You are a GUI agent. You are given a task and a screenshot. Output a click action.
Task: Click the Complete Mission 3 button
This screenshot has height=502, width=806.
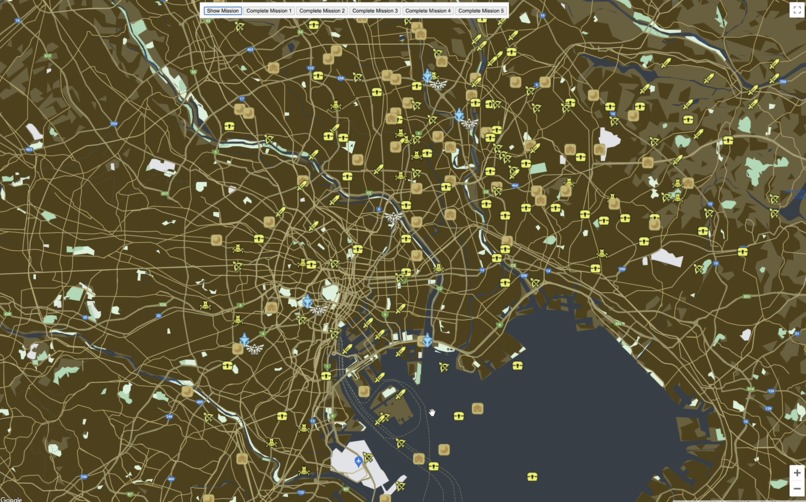coord(375,10)
